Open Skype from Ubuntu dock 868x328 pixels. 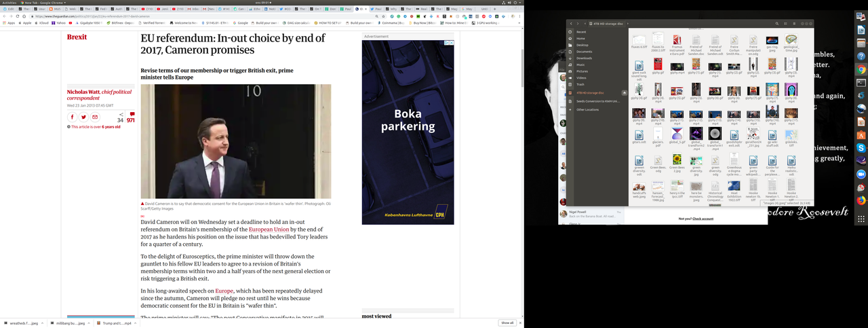click(x=861, y=147)
